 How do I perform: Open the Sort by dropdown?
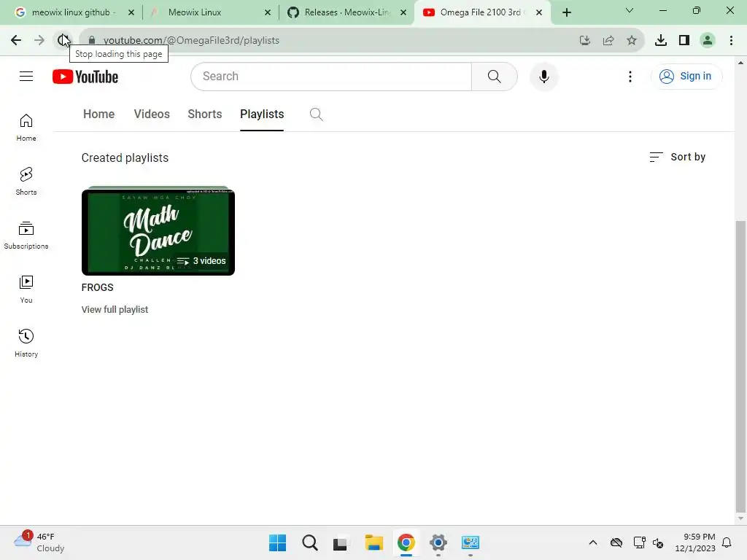tap(677, 157)
